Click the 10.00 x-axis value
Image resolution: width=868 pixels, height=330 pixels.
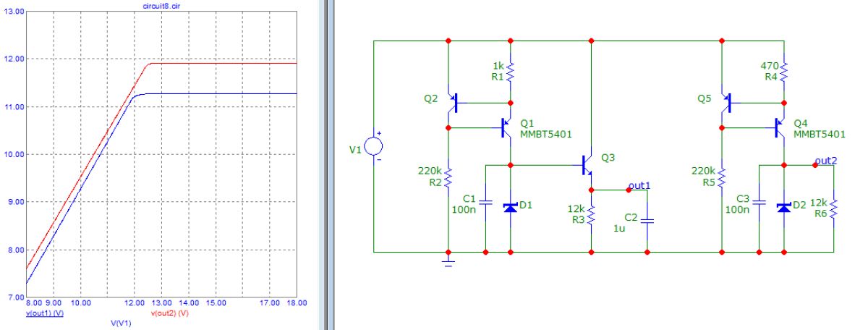80,302
